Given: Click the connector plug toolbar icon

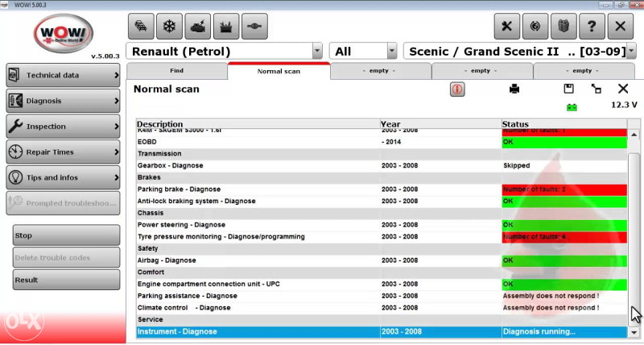Looking at the screenshot, I should (x=254, y=27).
